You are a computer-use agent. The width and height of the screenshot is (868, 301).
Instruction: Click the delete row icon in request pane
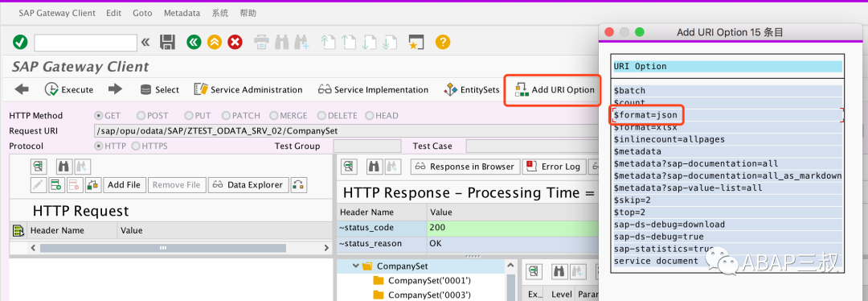point(75,184)
